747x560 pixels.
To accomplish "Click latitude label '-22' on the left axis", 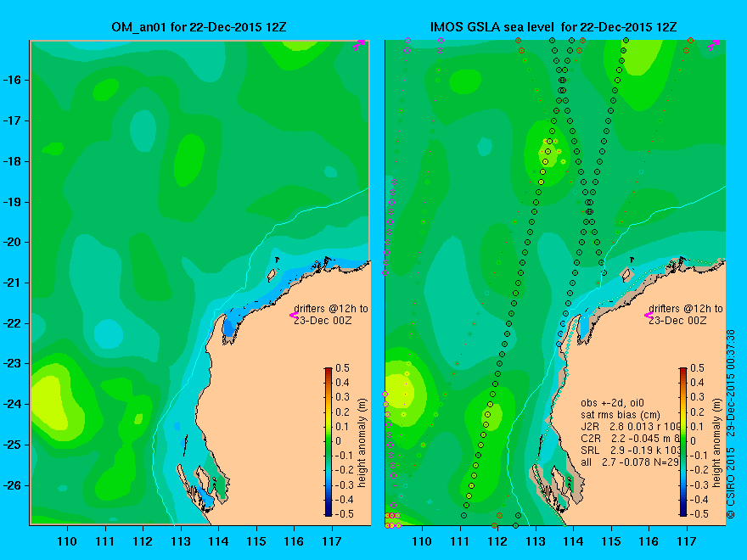I will tap(13, 323).
